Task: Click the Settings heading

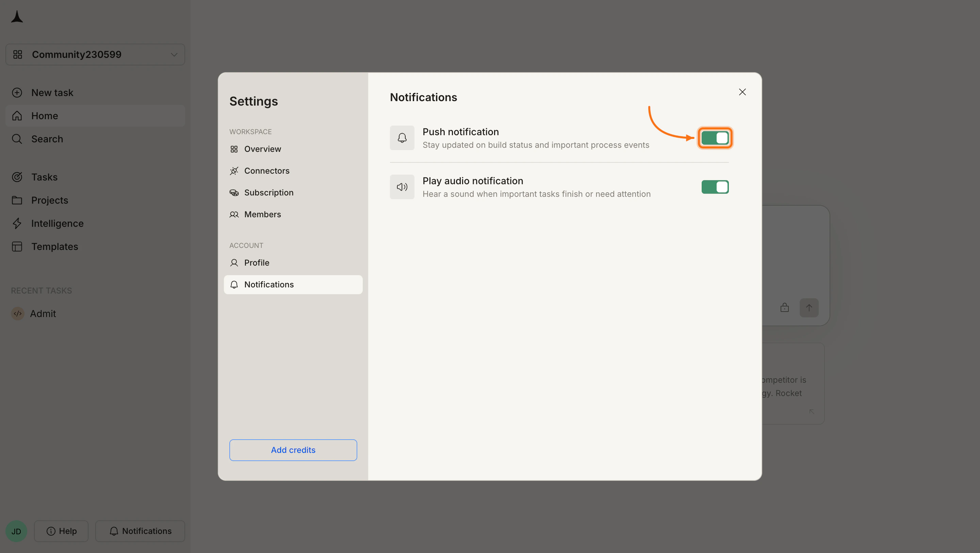Action: coord(254,101)
